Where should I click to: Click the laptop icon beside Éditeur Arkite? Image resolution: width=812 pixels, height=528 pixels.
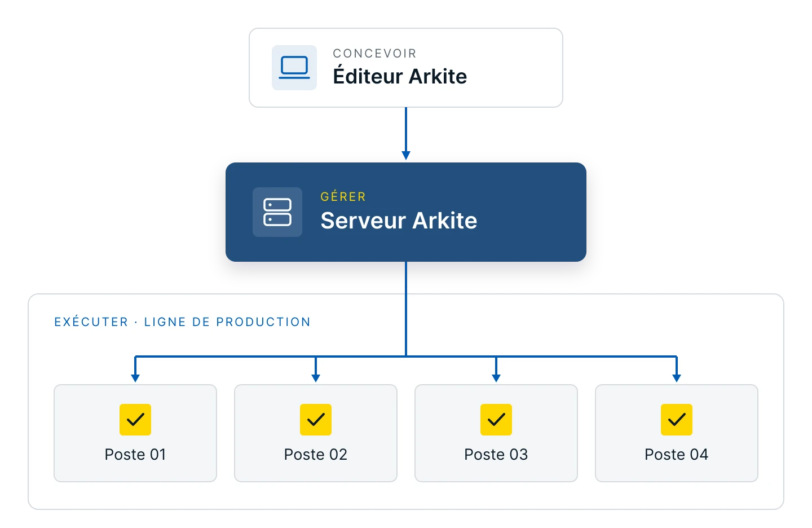294,68
